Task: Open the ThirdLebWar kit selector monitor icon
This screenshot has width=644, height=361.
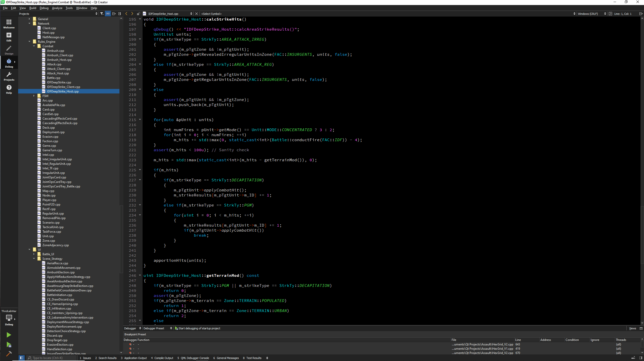Action: [9, 318]
